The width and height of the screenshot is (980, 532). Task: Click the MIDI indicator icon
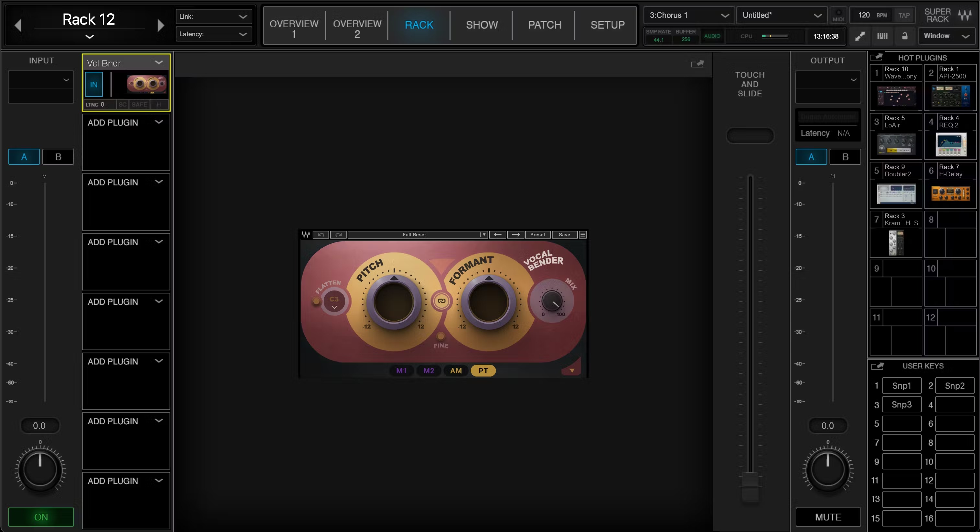(838, 16)
